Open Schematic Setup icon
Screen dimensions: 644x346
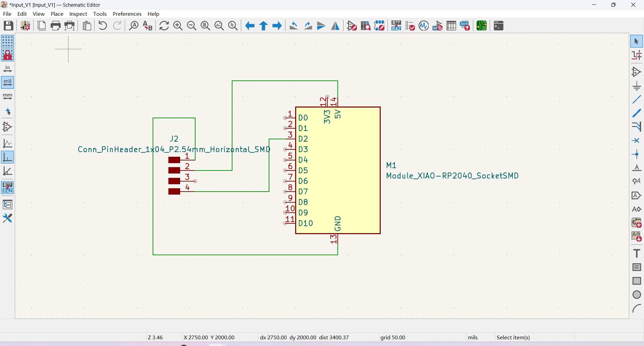coord(25,26)
